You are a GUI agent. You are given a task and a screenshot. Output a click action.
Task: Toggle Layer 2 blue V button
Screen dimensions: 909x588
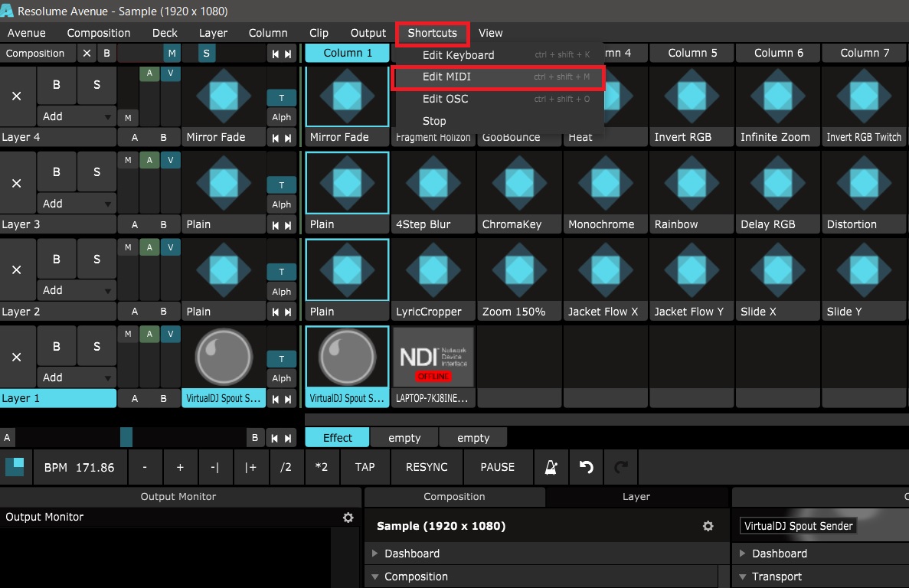(x=171, y=247)
